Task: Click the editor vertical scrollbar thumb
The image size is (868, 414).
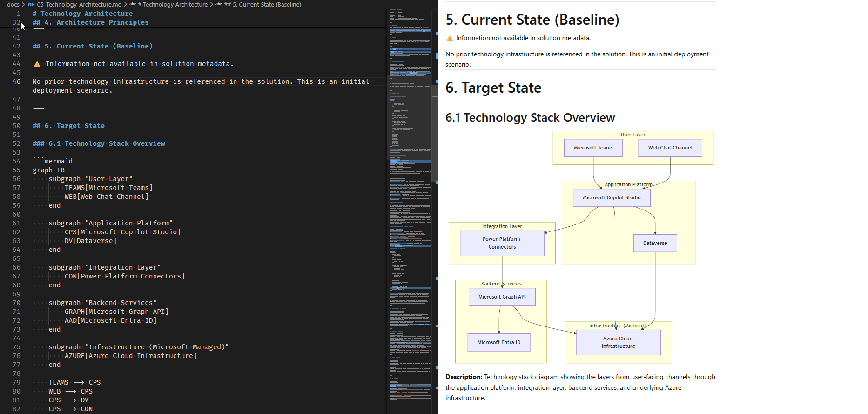Action: 435,133
